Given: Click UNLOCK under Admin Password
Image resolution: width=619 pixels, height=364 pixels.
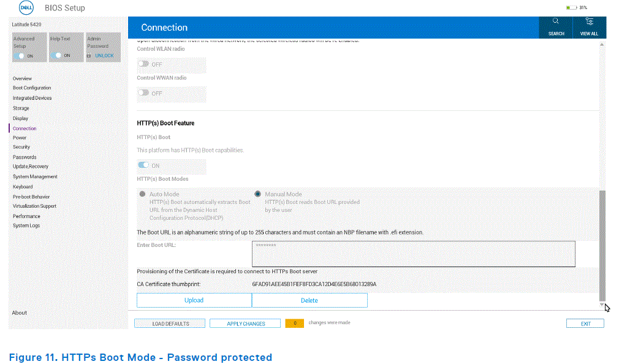Looking at the screenshot, I should coord(103,55).
